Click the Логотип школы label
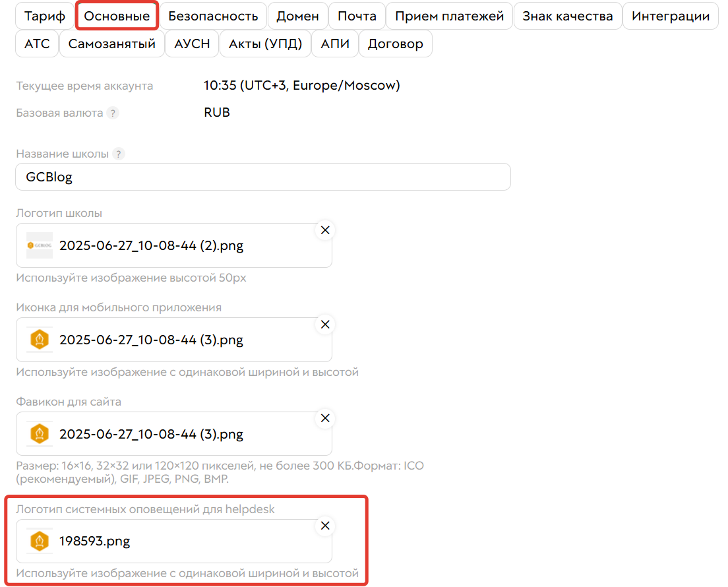The width and height of the screenshot is (728, 587). [59, 213]
